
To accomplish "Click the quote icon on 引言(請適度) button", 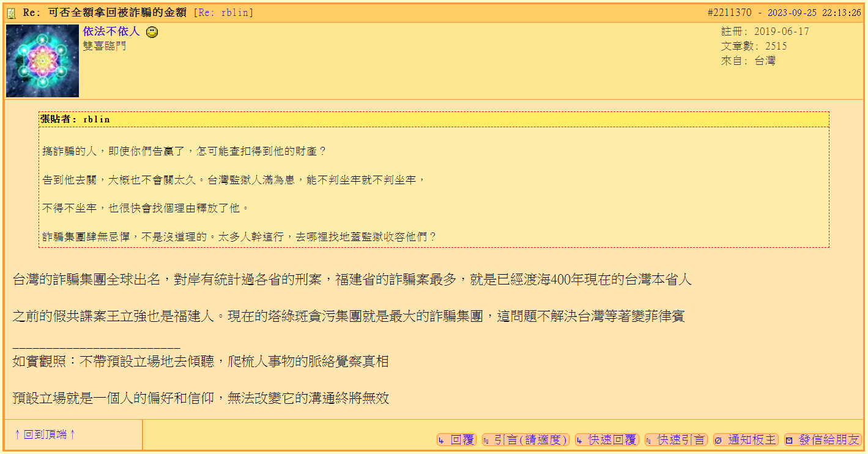I will point(485,439).
